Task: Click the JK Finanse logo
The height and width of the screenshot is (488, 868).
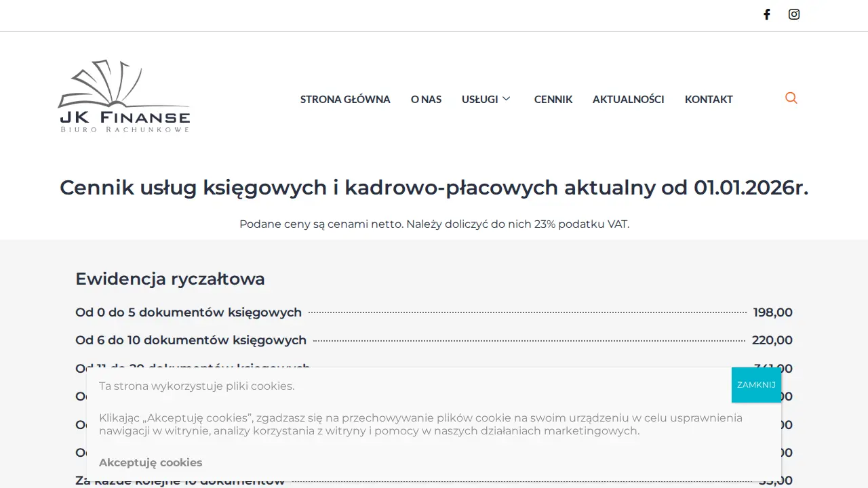Action: (x=124, y=96)
